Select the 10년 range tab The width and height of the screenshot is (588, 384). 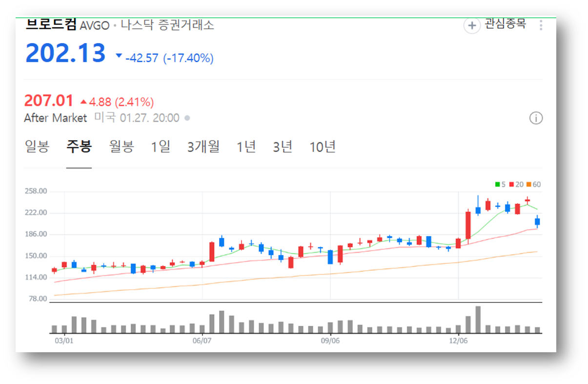pyautogui.click(x=323, y=147)
